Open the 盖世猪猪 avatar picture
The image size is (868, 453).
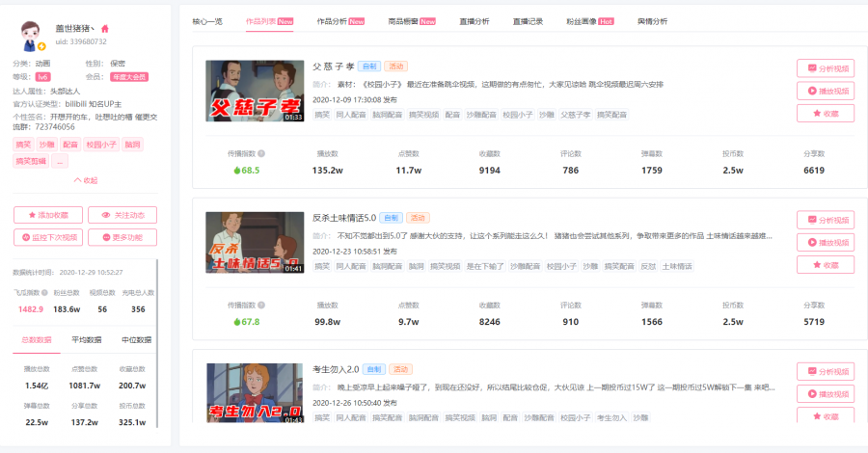coord(32,36)
